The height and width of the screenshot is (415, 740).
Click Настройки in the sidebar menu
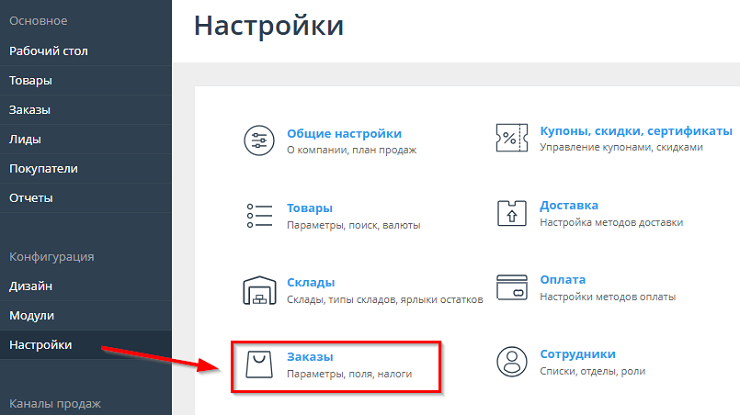40,345
